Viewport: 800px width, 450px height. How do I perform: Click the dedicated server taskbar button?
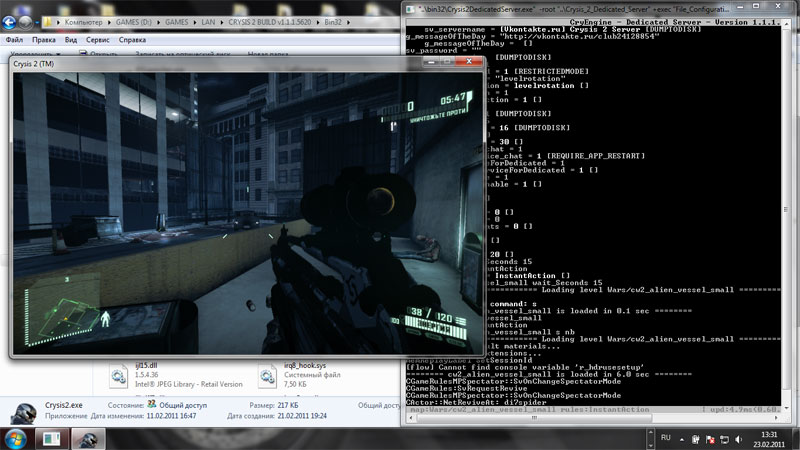[x=53, y=436]
